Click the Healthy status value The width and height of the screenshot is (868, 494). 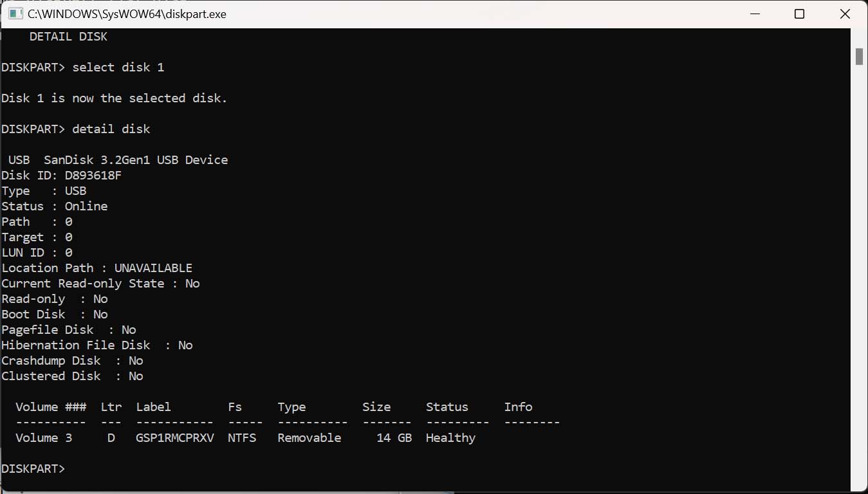click(450, 438)
